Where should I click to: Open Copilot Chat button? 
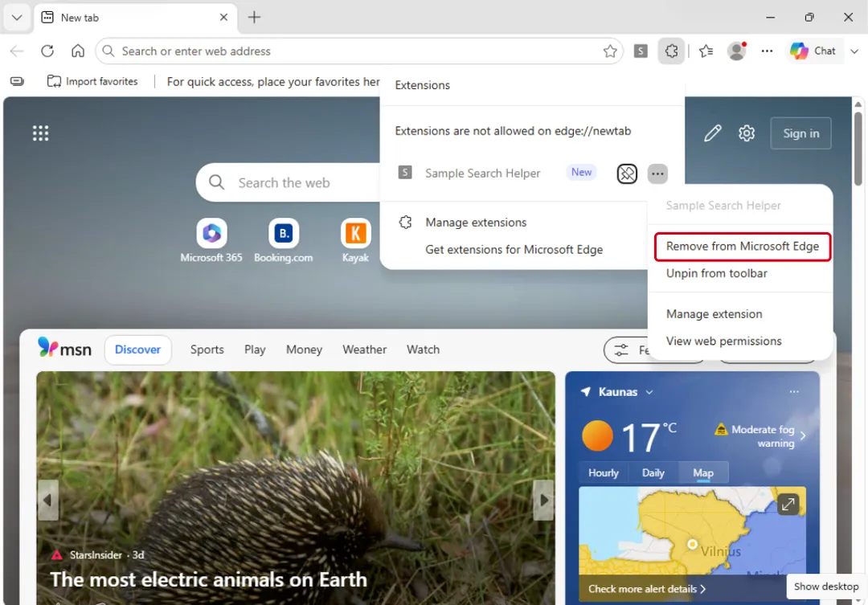pyautogui.click(x=813, y=51)
